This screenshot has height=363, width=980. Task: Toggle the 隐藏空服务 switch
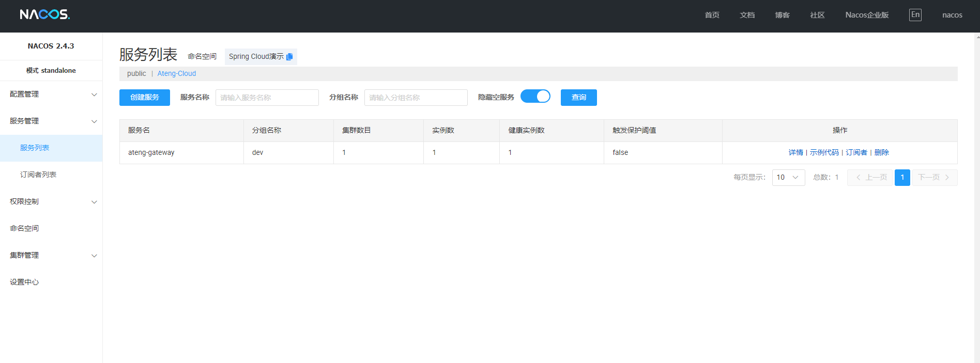535,97
